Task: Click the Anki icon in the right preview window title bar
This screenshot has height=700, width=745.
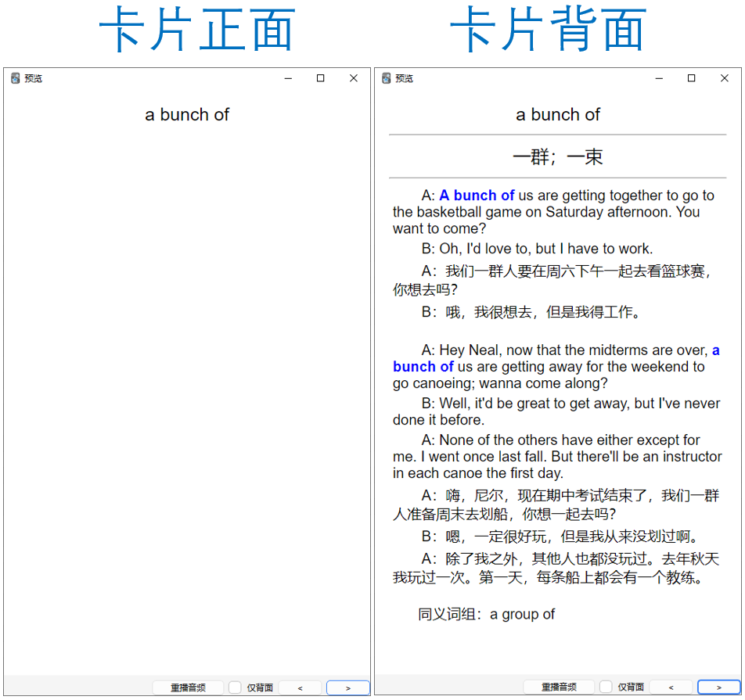Action: coord(387,78)
